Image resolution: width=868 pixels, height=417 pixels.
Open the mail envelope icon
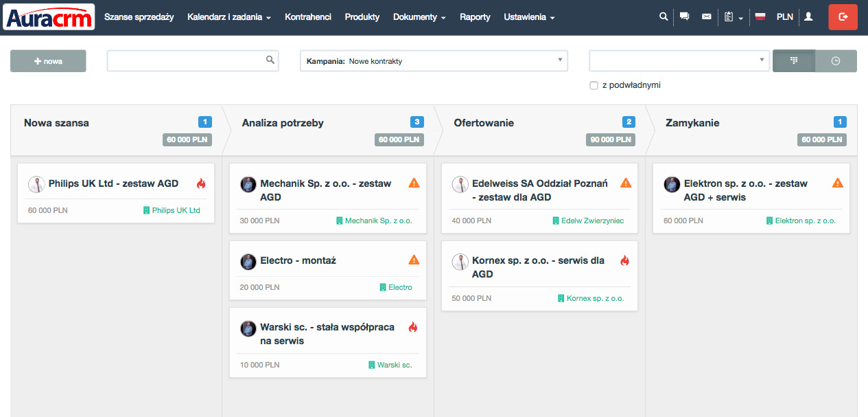(706, 16)
